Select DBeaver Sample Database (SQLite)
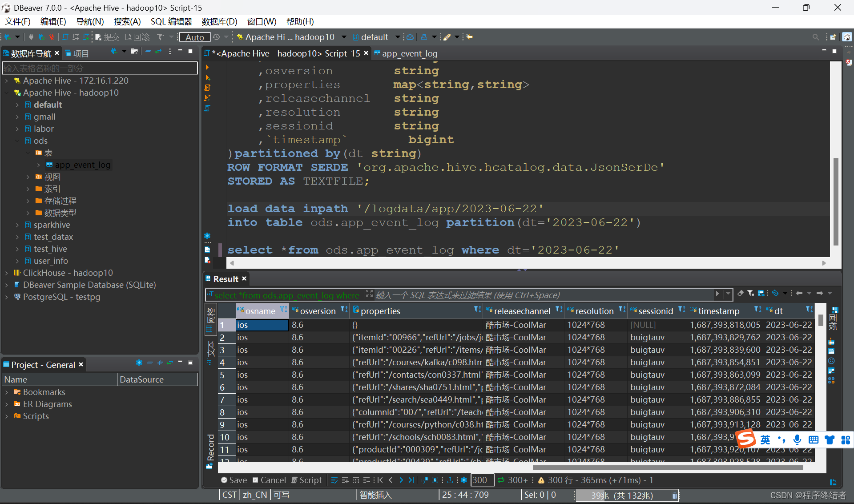This screenshot has width=854, height=504. [x=89, y=285]
